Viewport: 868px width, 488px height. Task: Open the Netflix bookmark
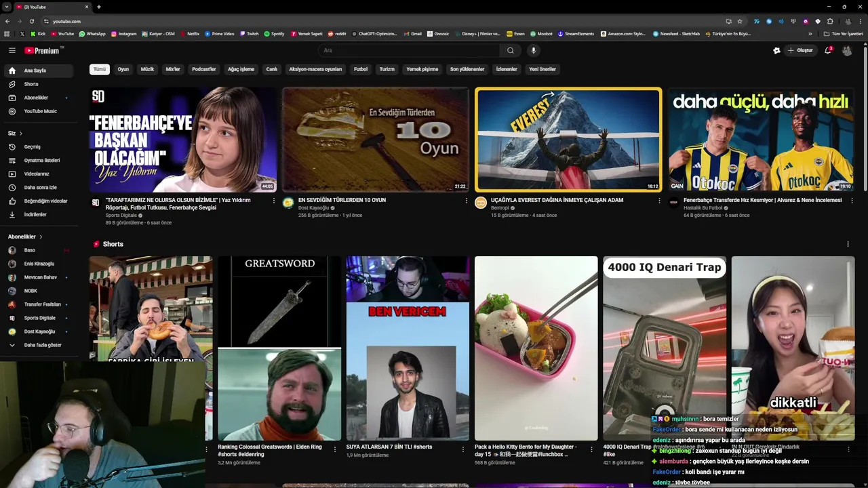(x=189, y=33)
